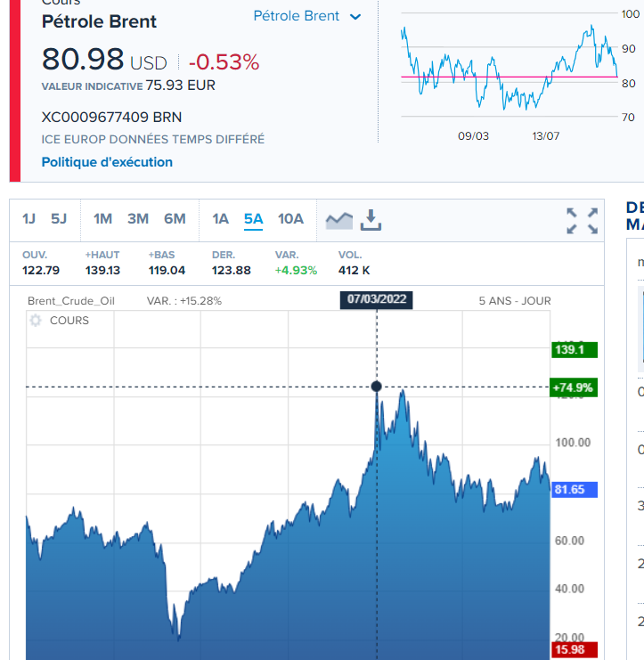
Task: Switch to the 1M period
Action: pyautogui.click(x=102, y=219)
